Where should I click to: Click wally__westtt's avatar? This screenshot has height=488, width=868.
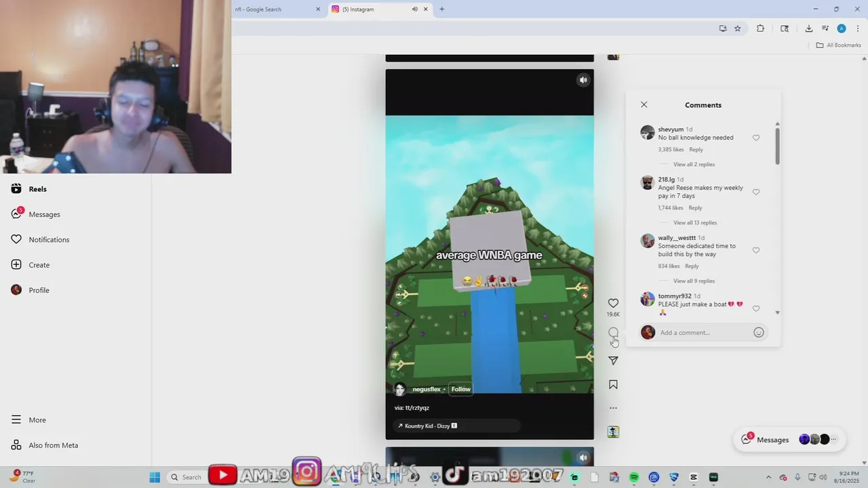coord(648,241)
